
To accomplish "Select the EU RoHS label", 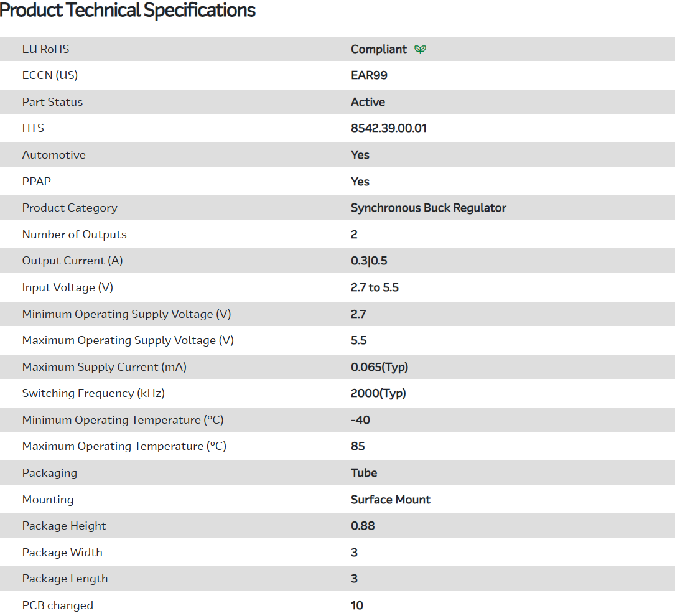I will click(x=45, y=49).
